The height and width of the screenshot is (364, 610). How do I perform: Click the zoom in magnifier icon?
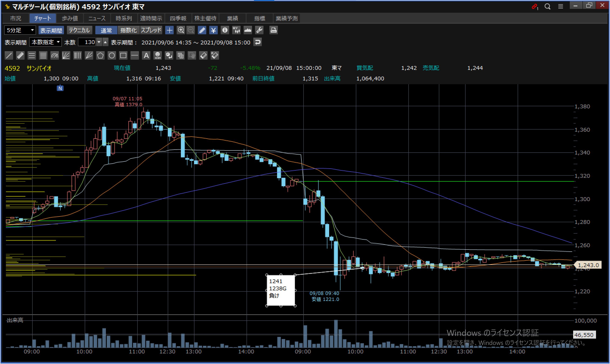click(181, 30)
